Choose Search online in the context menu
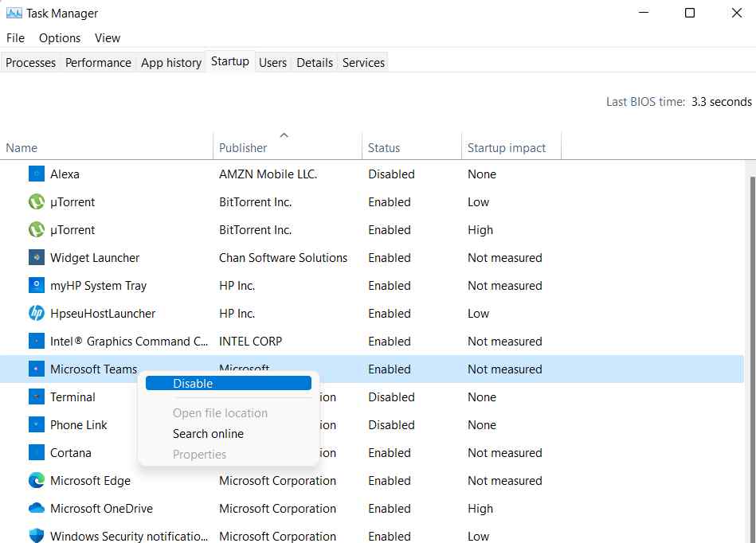This screenshot has width=756, height=543. (x=208, y=434)
